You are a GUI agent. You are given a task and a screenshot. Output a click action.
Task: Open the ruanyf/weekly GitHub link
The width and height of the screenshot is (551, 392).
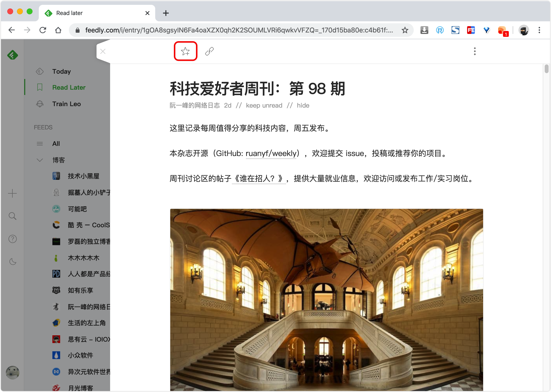[271, 153]
